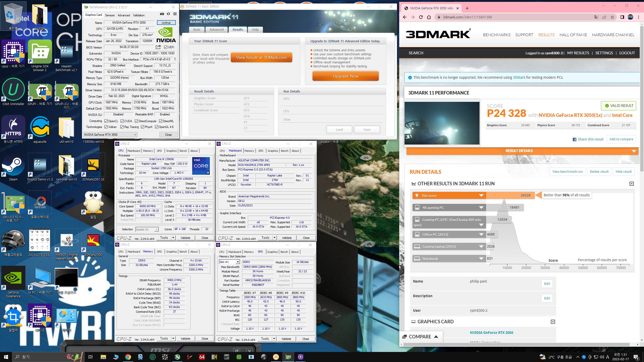Viewport: 644px width, 362px height.
Task: Toggle the CUDA checkbox
Action: click(x=122, y=121)
